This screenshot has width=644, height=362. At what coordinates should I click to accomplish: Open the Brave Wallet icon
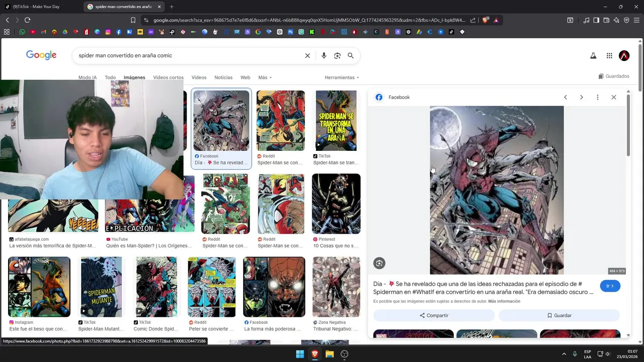coord(606,20)
